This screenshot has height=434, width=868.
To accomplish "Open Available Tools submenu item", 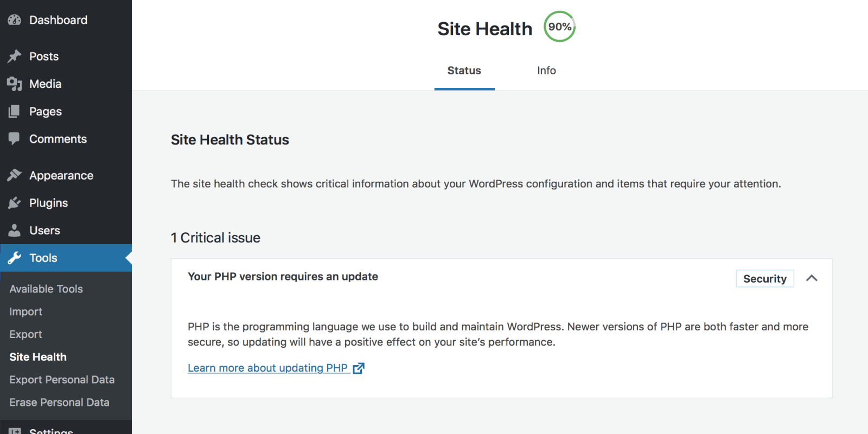I will pos(46,289).
